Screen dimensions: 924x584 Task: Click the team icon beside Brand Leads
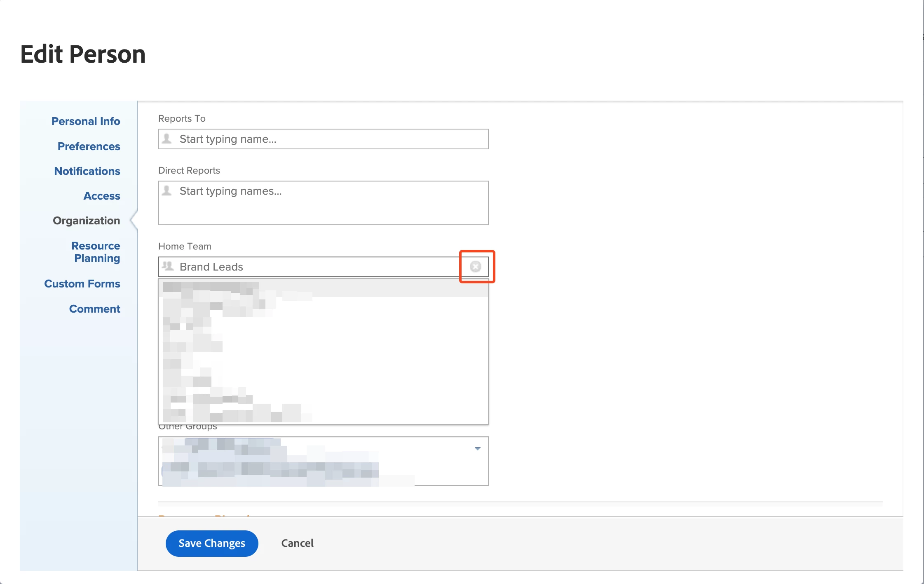[168, 266]
